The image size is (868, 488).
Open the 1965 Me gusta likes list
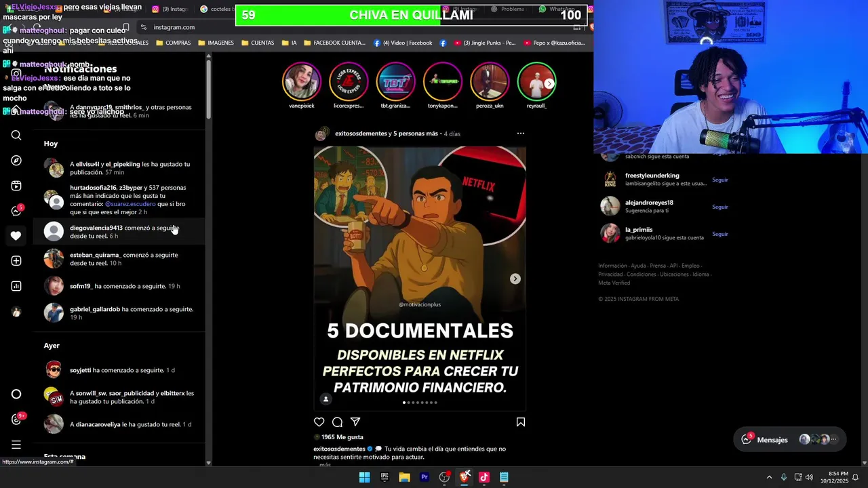[x=342, y=437]
